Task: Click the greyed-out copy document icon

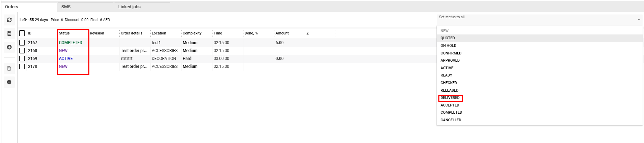Action: coord(9,68)
